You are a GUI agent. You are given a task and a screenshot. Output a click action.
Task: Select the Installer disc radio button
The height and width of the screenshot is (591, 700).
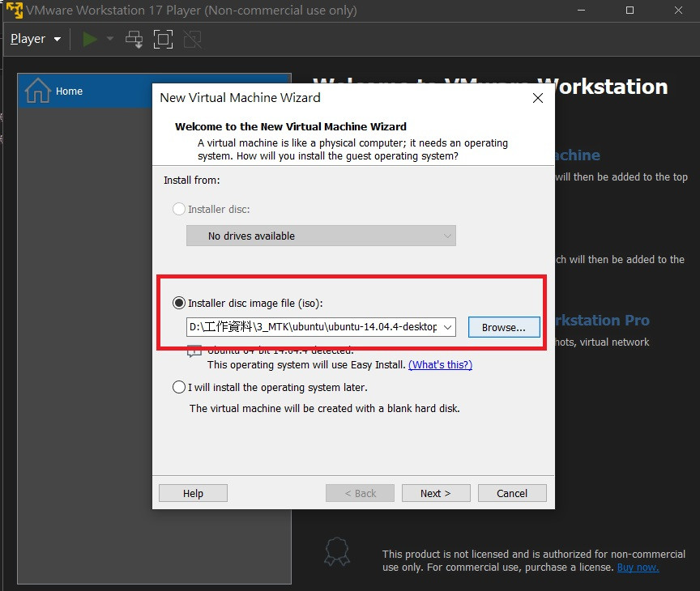tap(178, 209)
